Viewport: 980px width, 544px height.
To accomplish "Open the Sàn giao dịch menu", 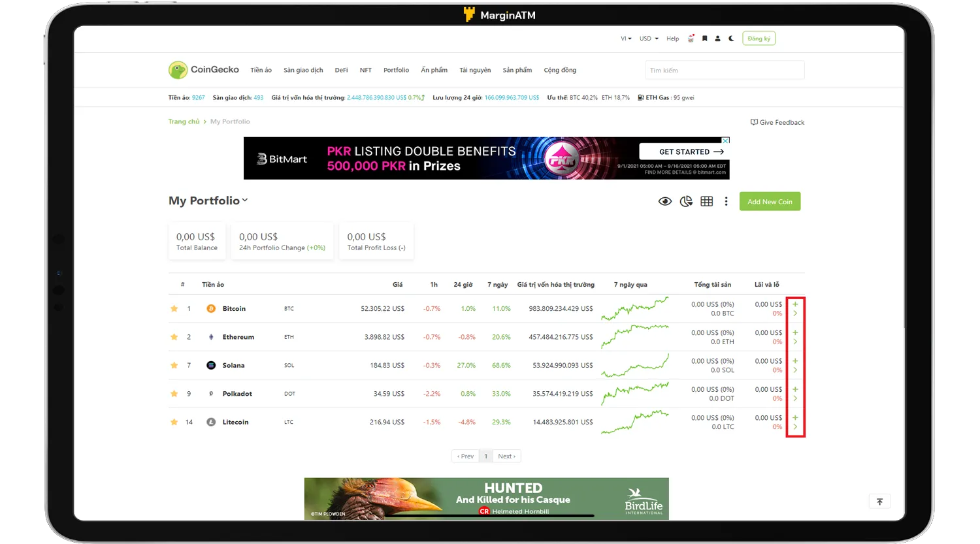I will pyautogui.click(x=303, y=70).
